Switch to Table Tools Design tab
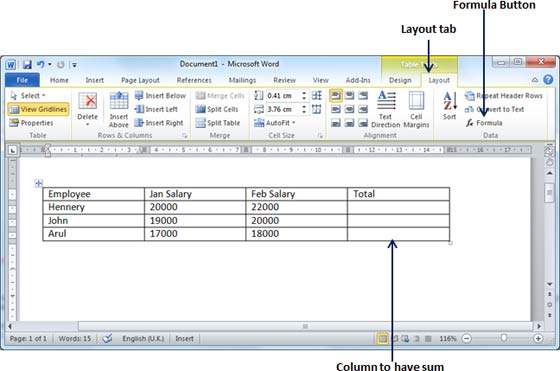Viewport: 560px width, 371px height. tap(400, 80)
